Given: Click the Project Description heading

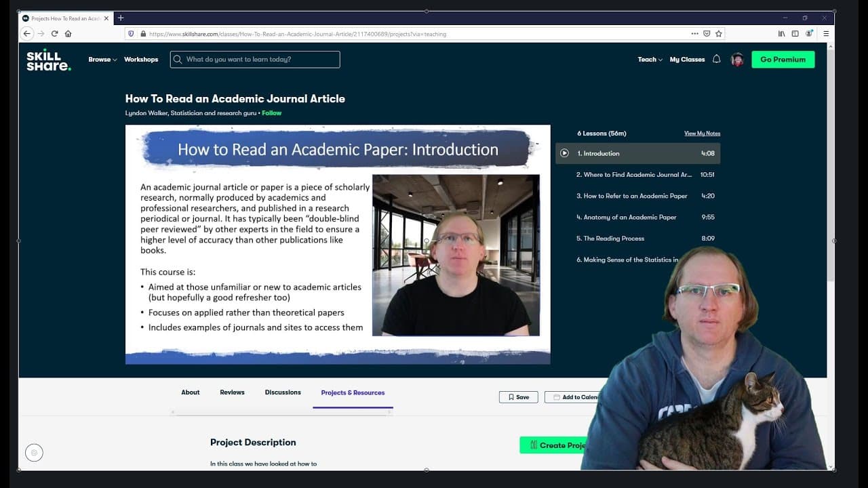Looking at the screenshot, I should (253, 443).
